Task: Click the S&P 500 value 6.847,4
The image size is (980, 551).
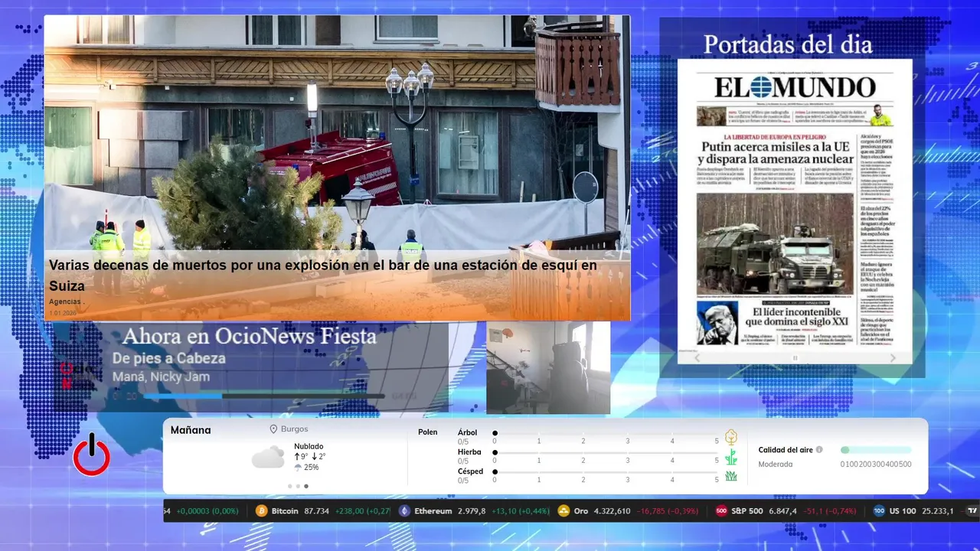Action: pos(782,511)
